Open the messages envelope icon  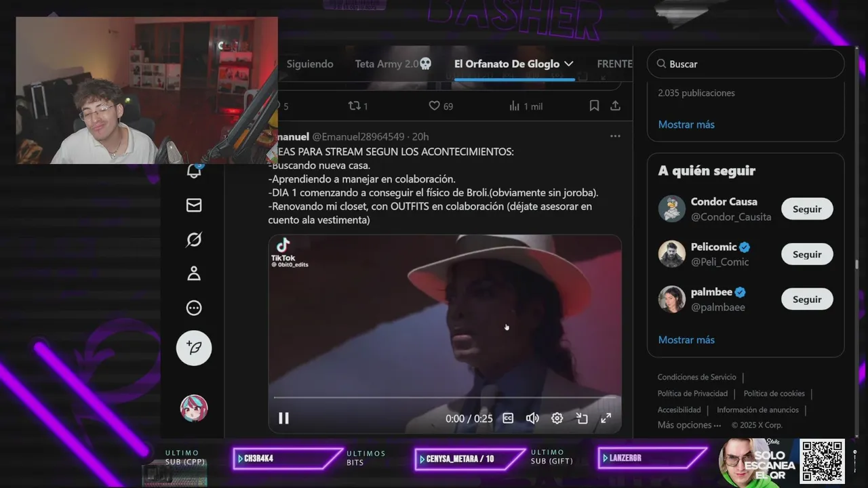click(x=194, y=205)
